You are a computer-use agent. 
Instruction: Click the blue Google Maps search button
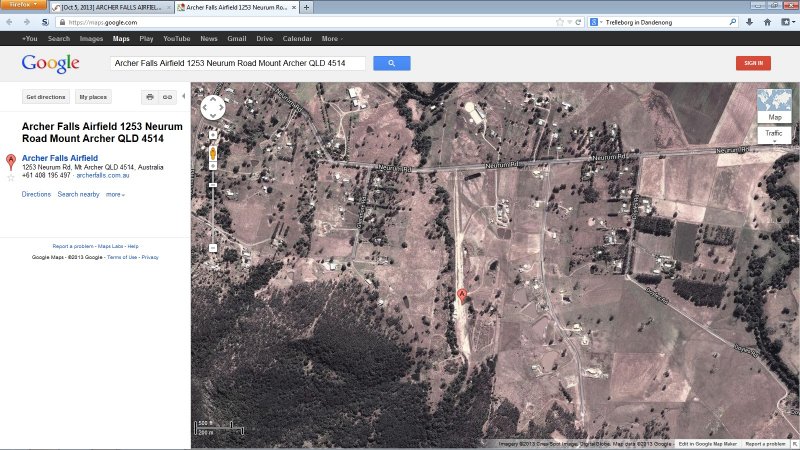click(391, 63)
